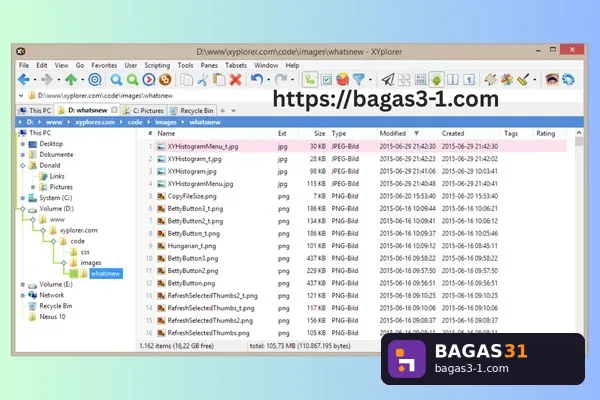
Task: Toggle the eye visibility icon
Action: (552, 80)
